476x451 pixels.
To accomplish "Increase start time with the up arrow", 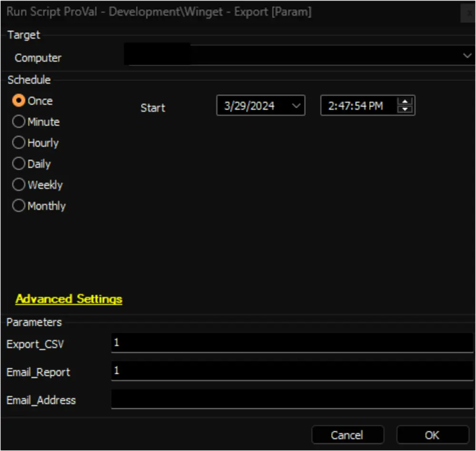I will (x=405, y=101).
